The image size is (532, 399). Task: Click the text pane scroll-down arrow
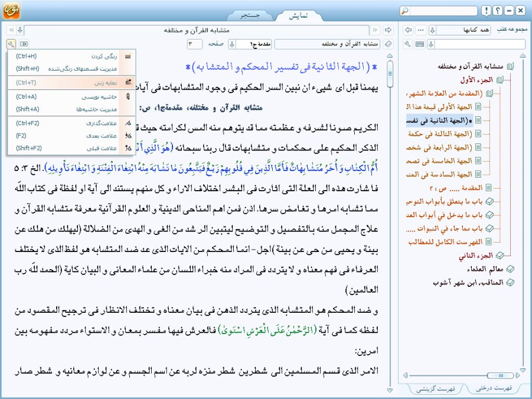[x=390, y=391]
